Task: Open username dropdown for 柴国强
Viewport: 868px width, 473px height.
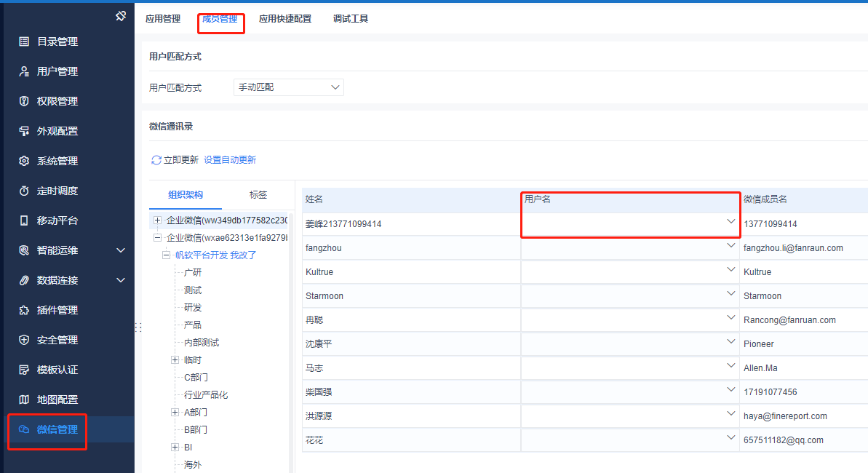Action: coord(730,389)
